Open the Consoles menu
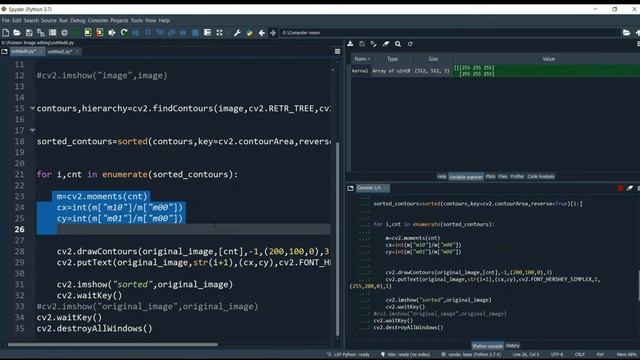640x360 pixels. (98, 20)
